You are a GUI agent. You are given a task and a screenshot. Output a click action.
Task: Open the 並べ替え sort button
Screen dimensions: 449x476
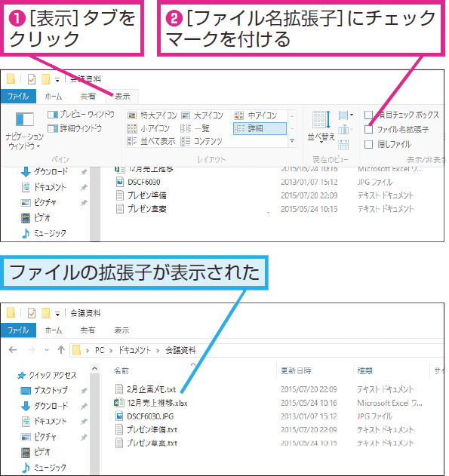click(321, 127)
